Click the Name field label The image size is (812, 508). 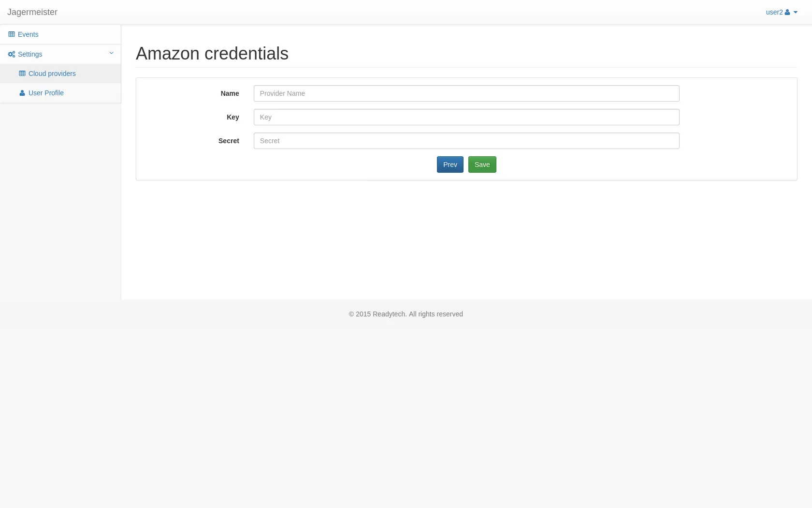click(x=230, y=93)
